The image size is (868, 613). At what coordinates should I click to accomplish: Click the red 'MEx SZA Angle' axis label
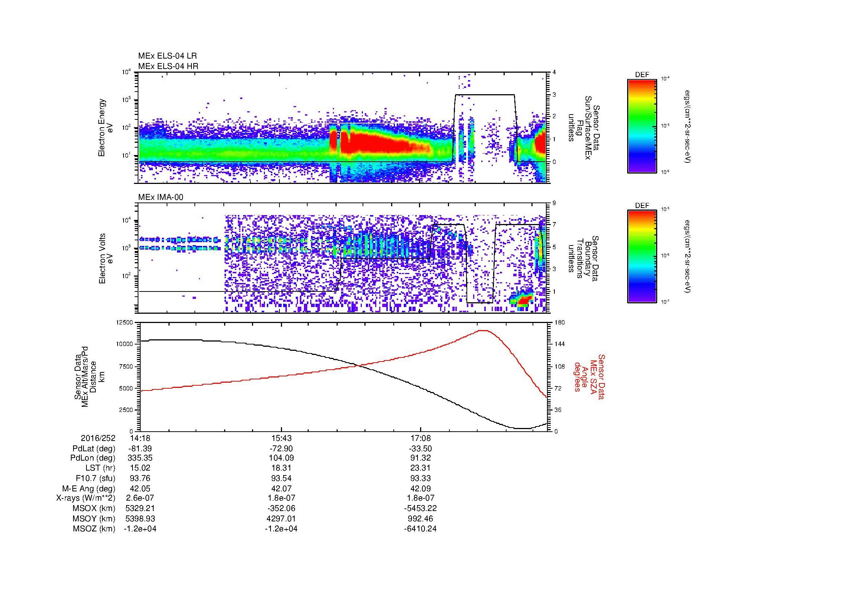[589, 376]
